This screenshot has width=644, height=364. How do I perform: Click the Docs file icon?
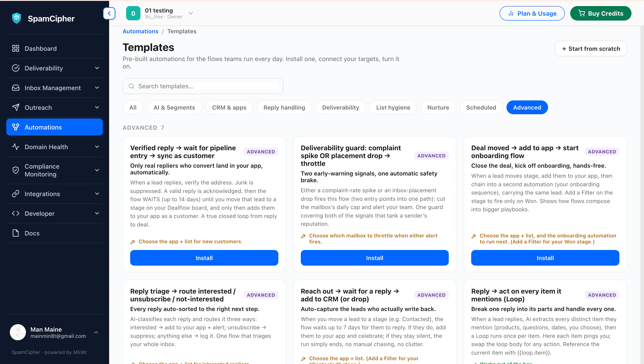tap(15, 233)
